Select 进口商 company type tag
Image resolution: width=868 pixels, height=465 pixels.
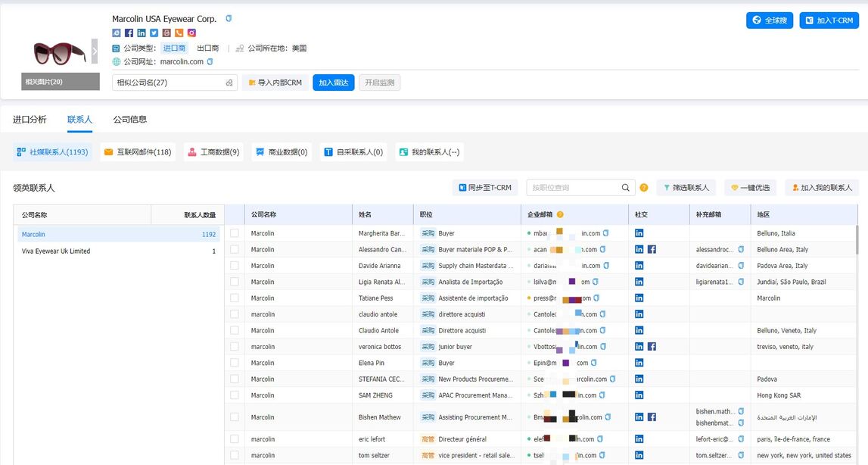(x=174, y=48)
